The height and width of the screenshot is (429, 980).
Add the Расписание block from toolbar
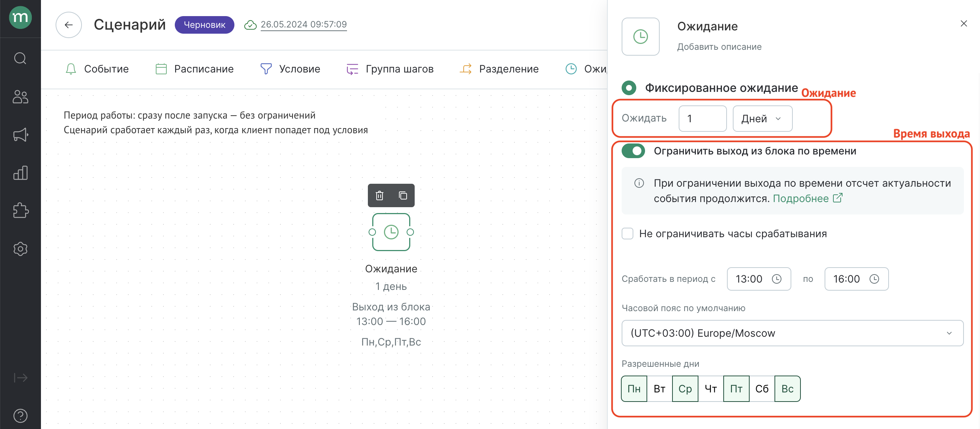coord(195,69)
